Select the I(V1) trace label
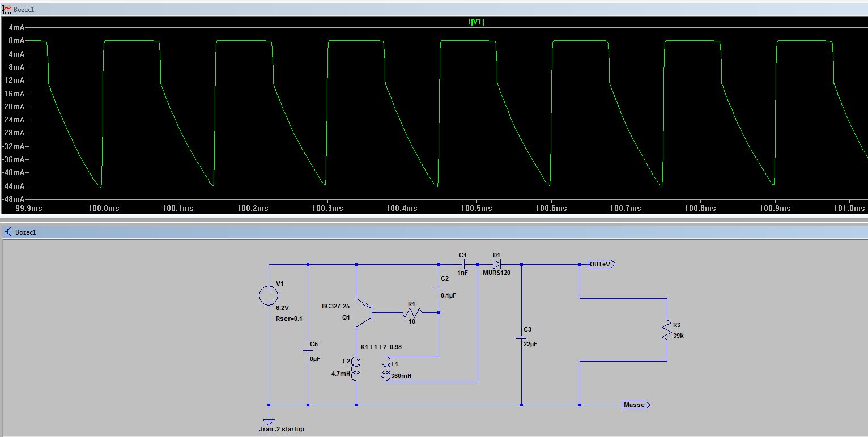 tap(476, 22)
